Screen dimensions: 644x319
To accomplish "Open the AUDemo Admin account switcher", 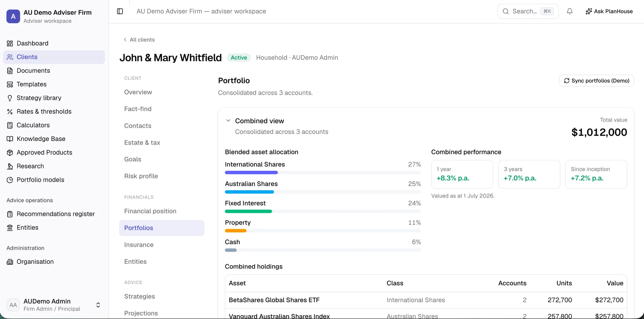I will 54,305.
